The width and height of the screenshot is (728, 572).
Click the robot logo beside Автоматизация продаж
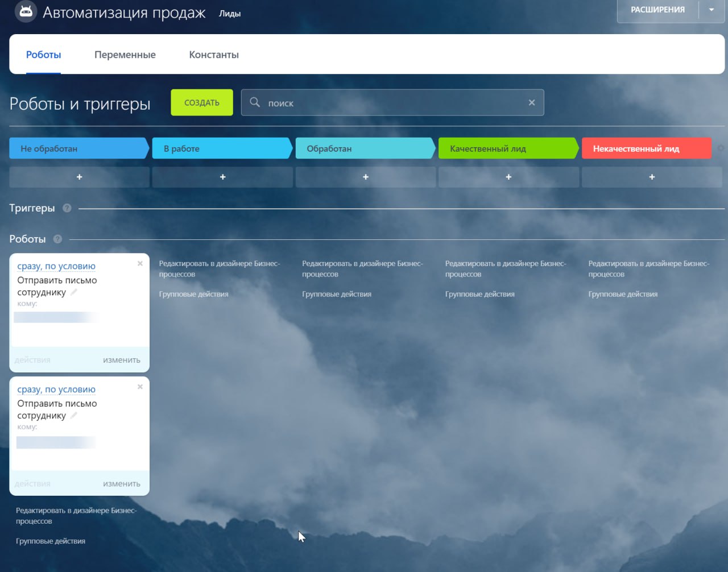26,11
